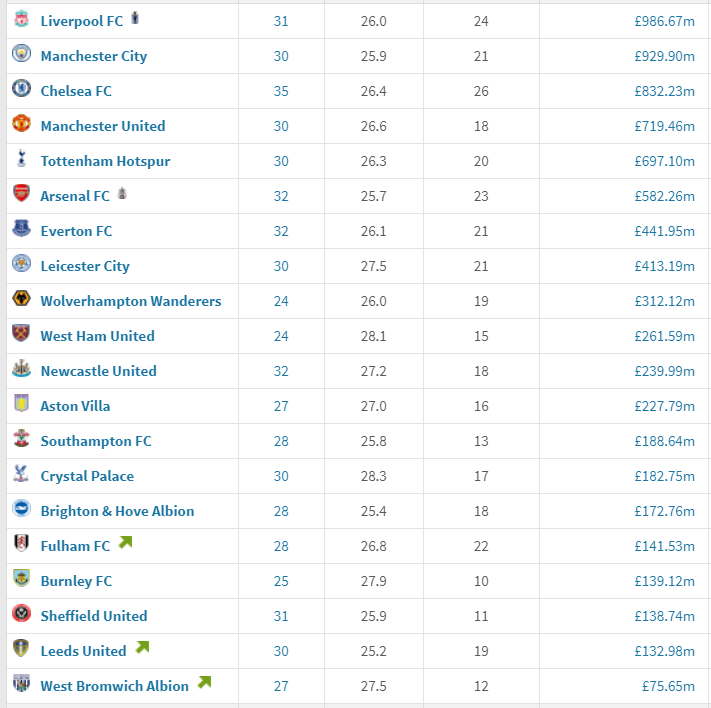The image size is (711, 708).
Task: Click the Newcastle United crest icon
Action: point(21,368)
